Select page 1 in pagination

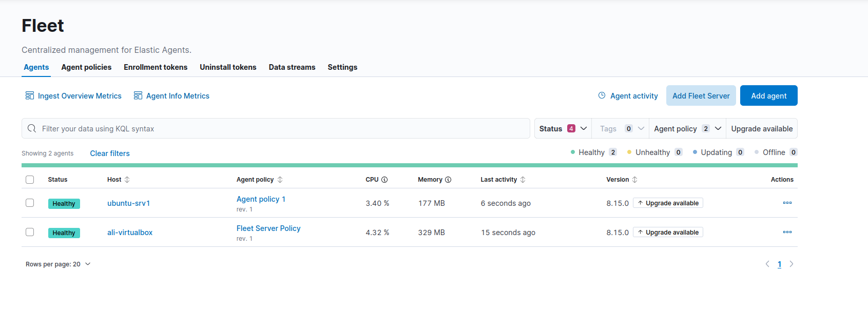tap(779, 264)
